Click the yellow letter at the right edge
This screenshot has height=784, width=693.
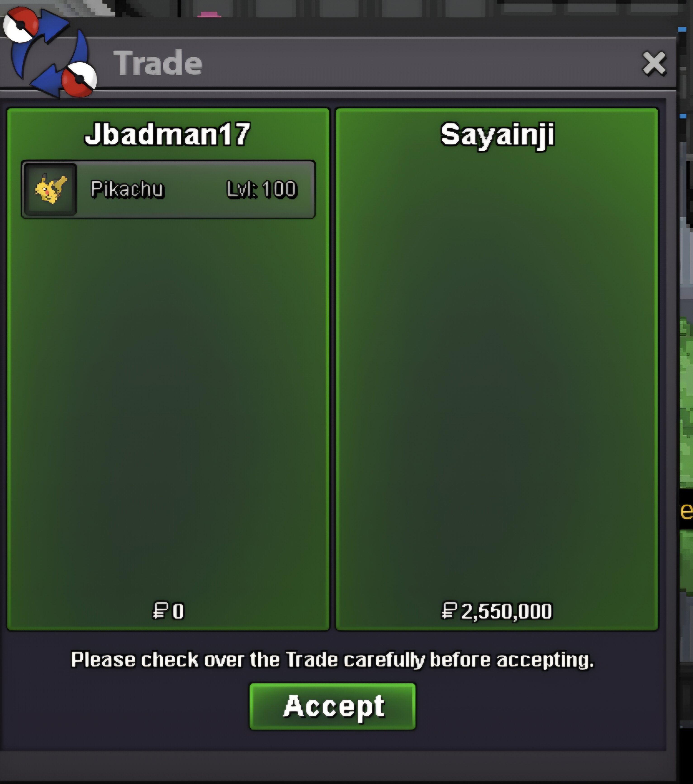coord(686,510)
